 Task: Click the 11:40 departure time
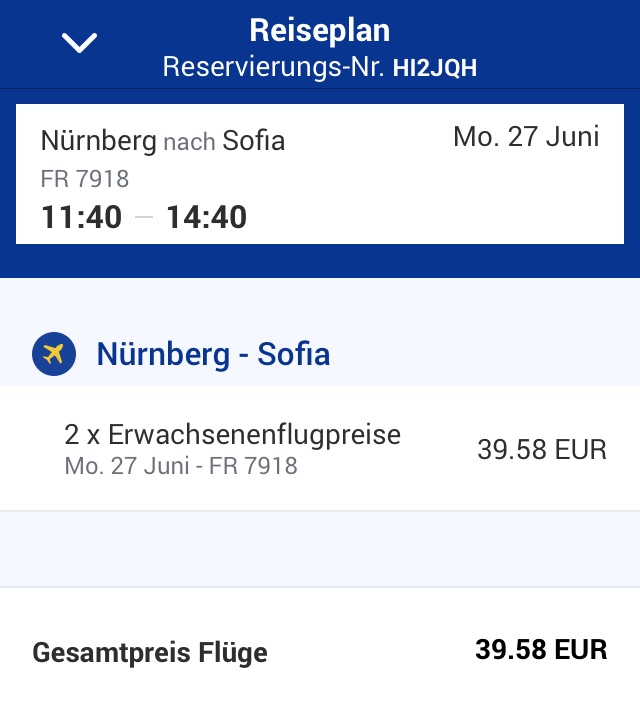[81, 217]
